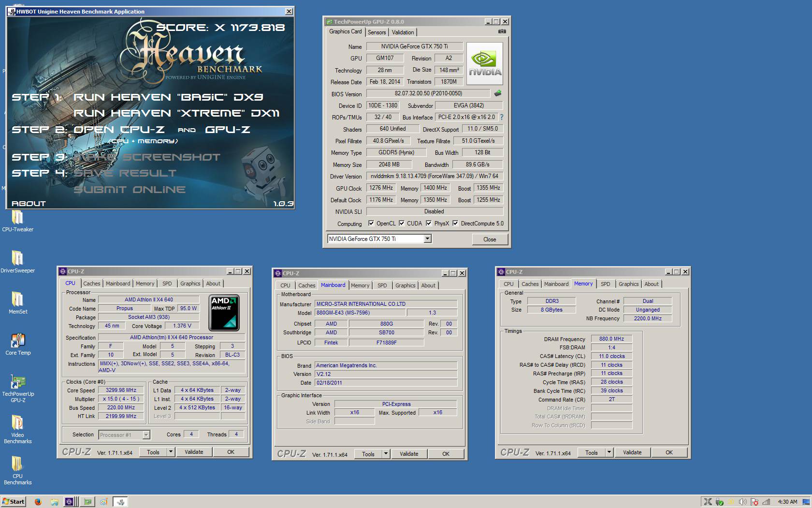Open the Graphics tab in the right CPU-Z window

point(628,284)
